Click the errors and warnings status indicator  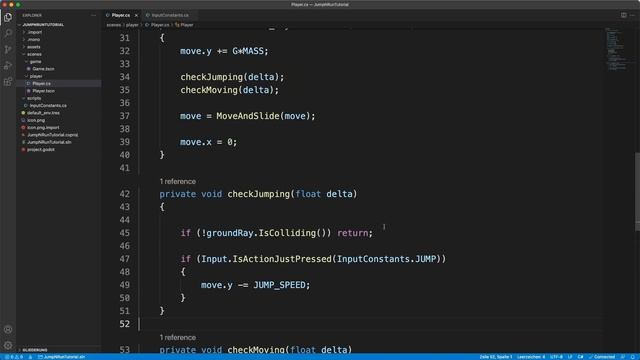(x=14, y=357)
